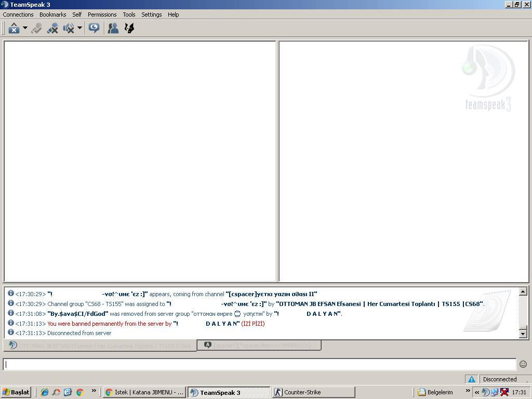Click the disconnect from server toolbar icon
532x399 pixels.
pos(14,28)
